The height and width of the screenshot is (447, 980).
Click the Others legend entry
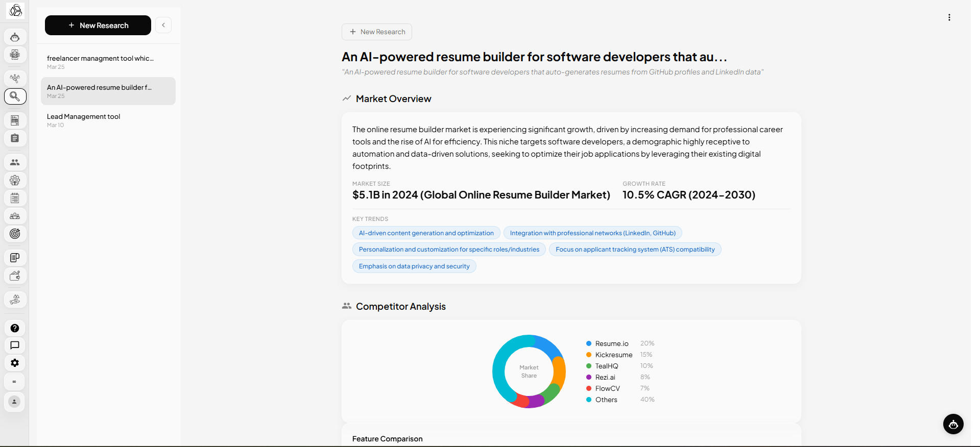(x=620, y=400)
